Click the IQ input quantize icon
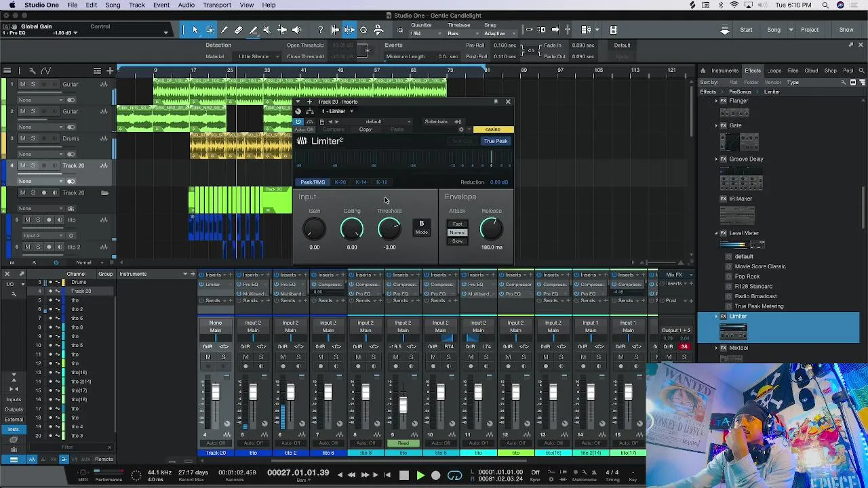The image size is (868, 488). [x=399, y=30]
